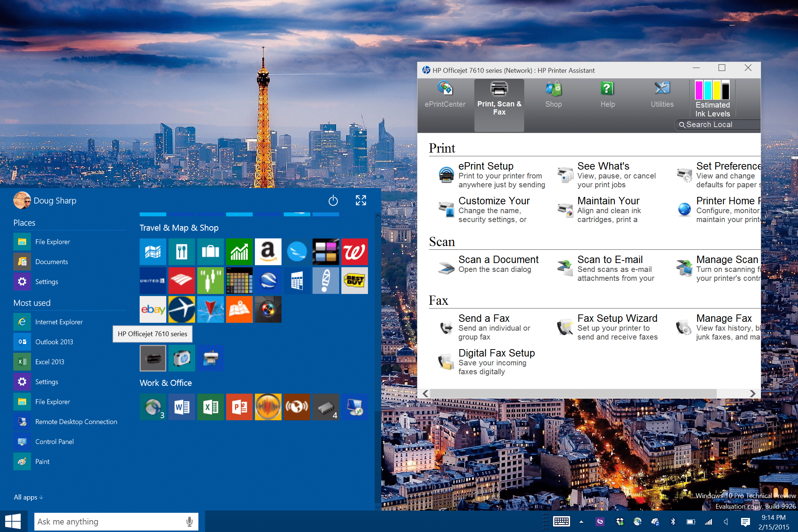
Task: Open File Explorer under Places
Action: coord(69,242)
